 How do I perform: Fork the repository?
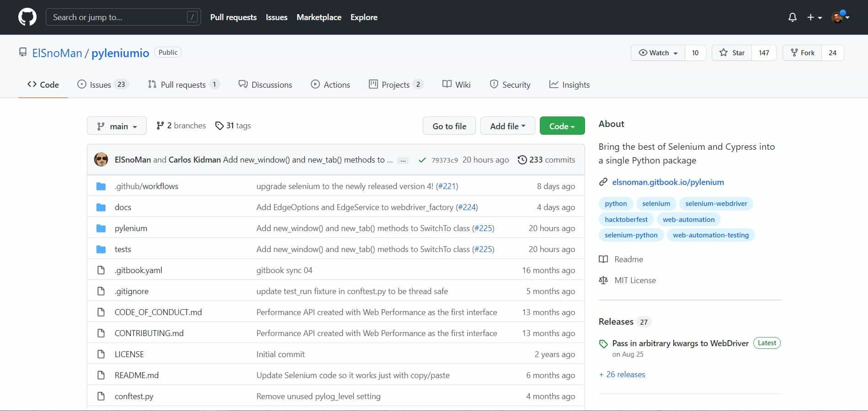(x=802, y=53)
